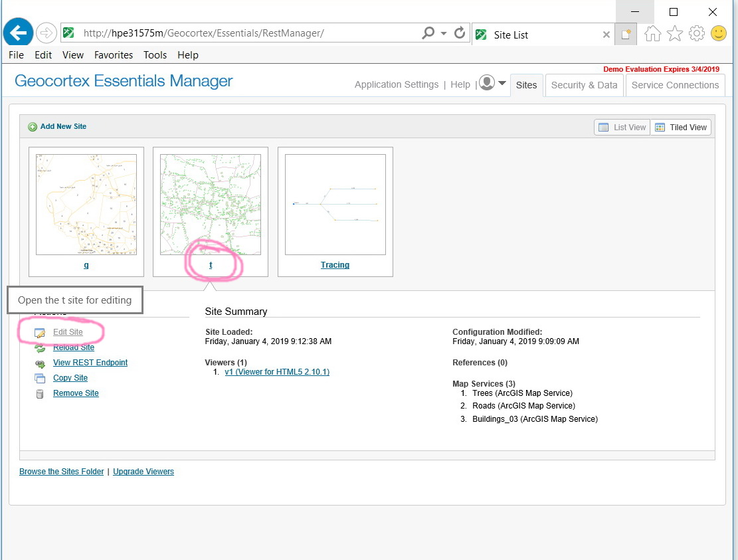This screenshot has height=560, width=738.
Task: Open the g site map thumbnail
Action: [x=86, y=205]
